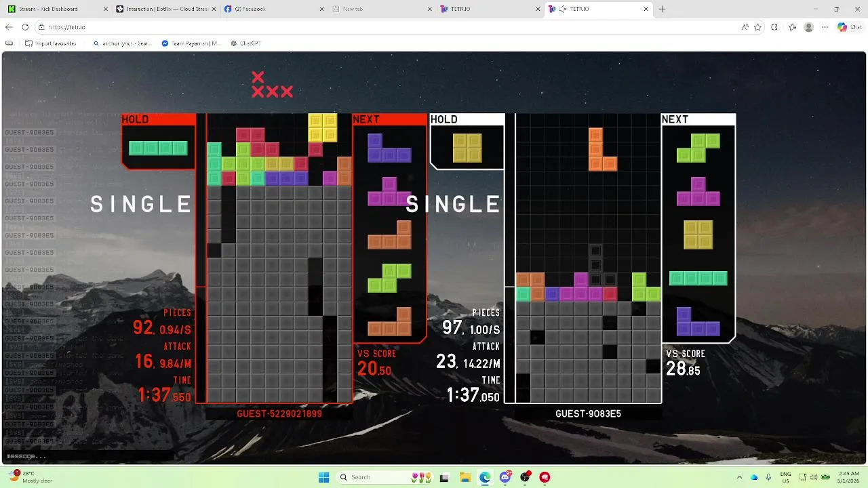Click the yellow O piece in right HOLD box
Viewport: 868px width, 488px height.
click(467, 148)
